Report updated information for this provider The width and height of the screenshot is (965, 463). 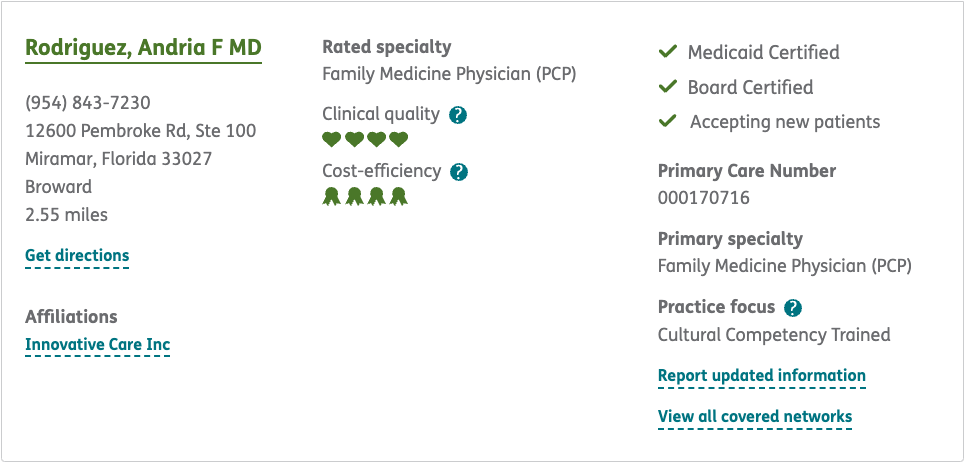coord(761,376)
